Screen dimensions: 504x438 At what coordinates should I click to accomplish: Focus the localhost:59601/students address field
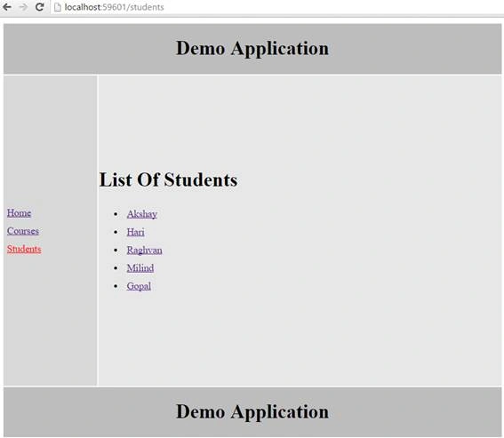pyautogui.click(x=276, y=7)
